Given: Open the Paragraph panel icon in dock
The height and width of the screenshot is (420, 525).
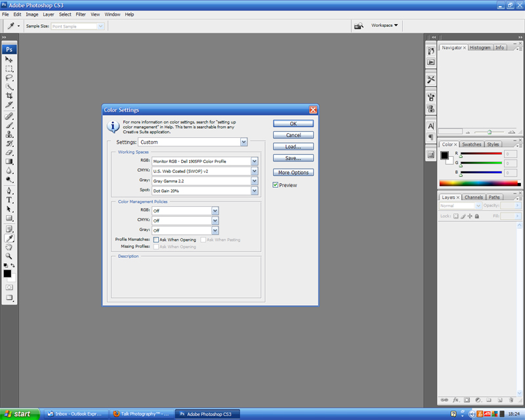Looking at the screenshot, I should [x=431, y=137].
